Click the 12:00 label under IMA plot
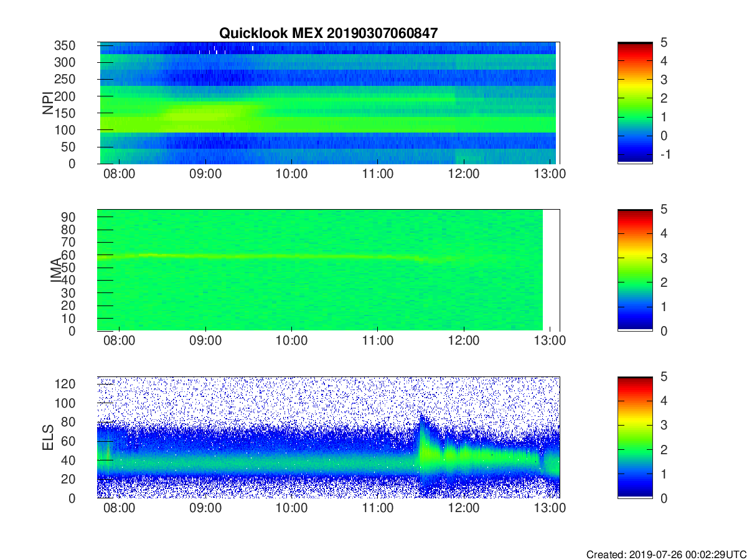The height and width of the screenshot is (560, 747). pos(464,341)
